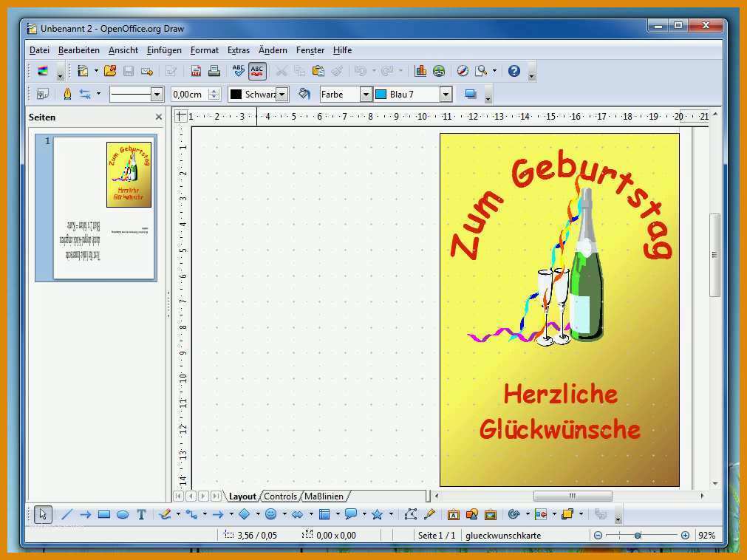Image resolution: width=747 pixels, height=560 pixels.
Task: Click the Arrow Style icon
Action: tap(85, 94)
